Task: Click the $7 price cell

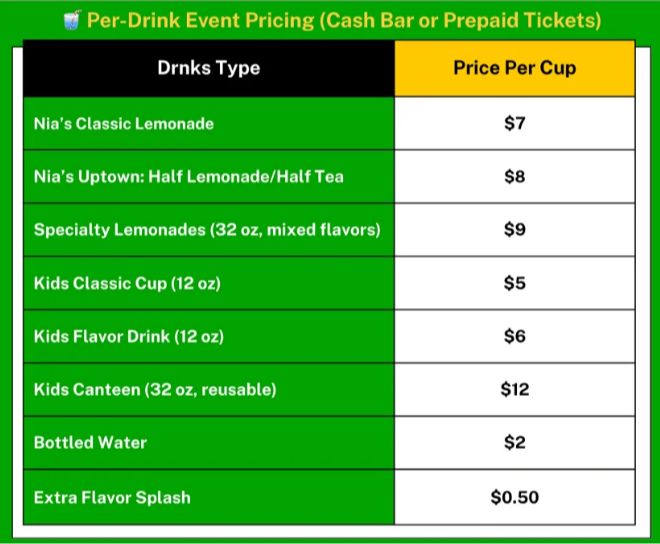Action: coord(514,124)
